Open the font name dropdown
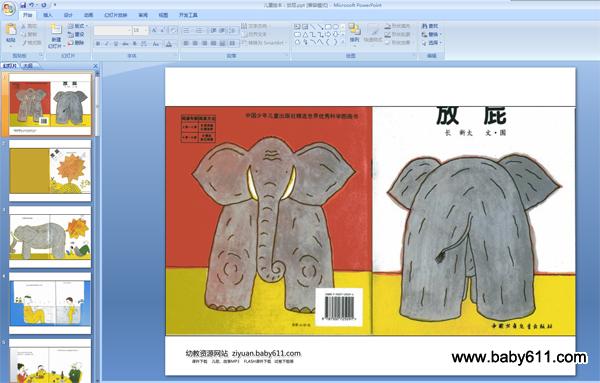The image size is (600, 383). tap(129, 30)
